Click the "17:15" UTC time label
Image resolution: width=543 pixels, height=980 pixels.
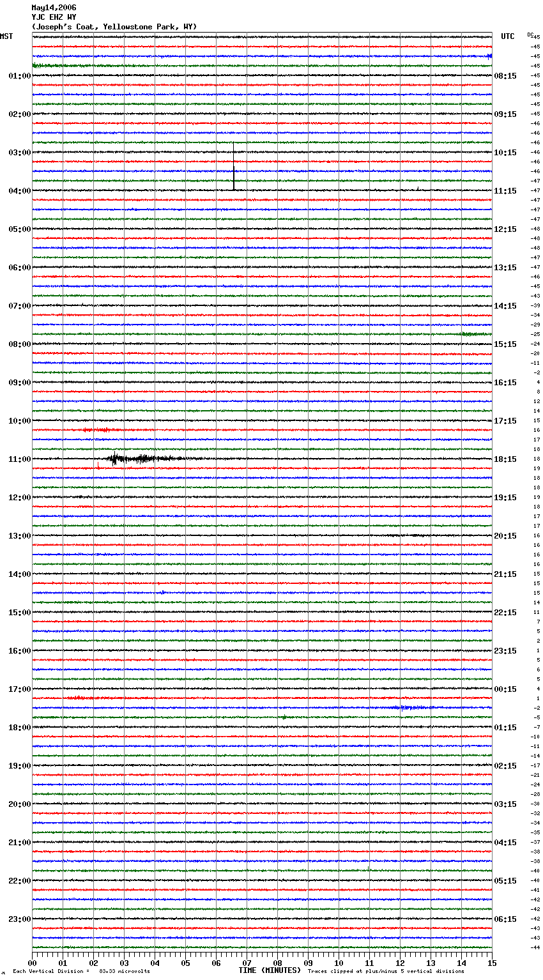point(505,421)
